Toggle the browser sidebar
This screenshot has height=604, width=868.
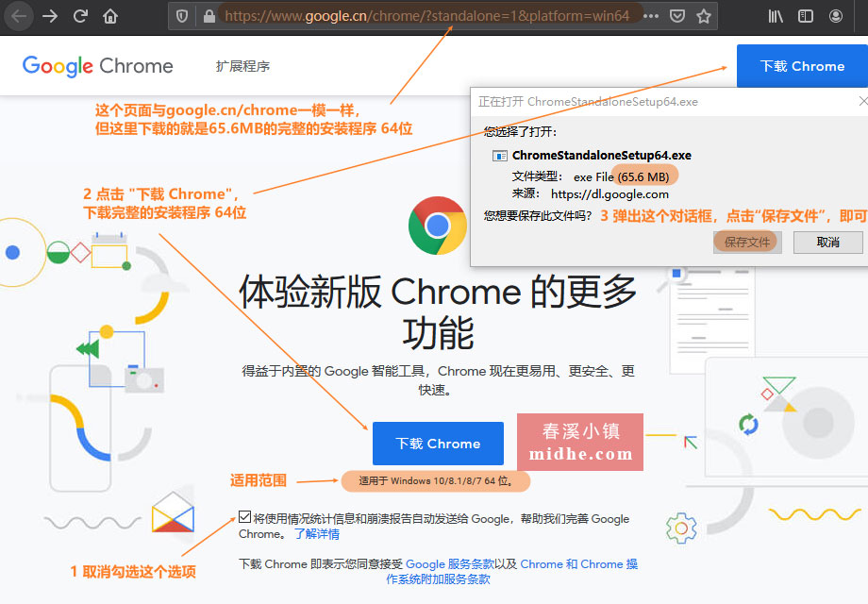(806, 16)
